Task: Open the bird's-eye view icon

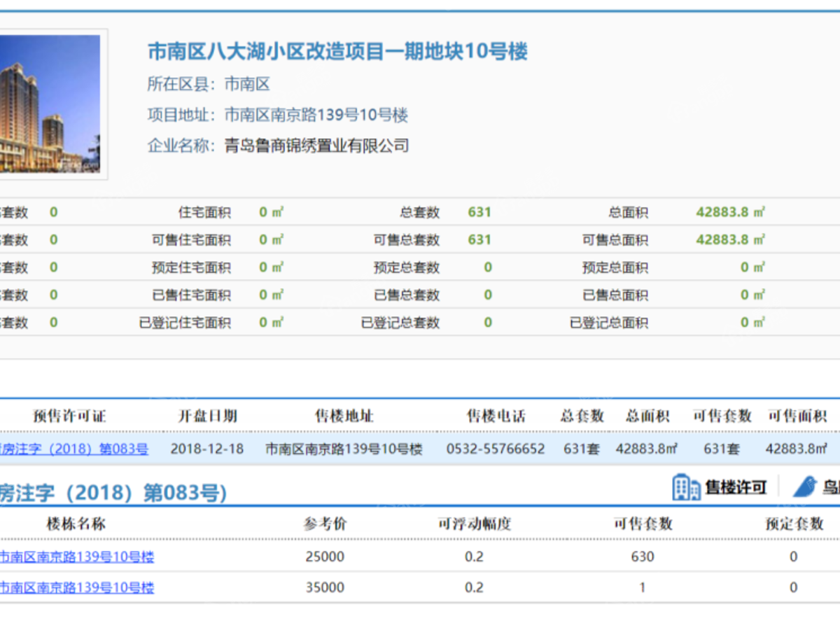Action: 805,487
